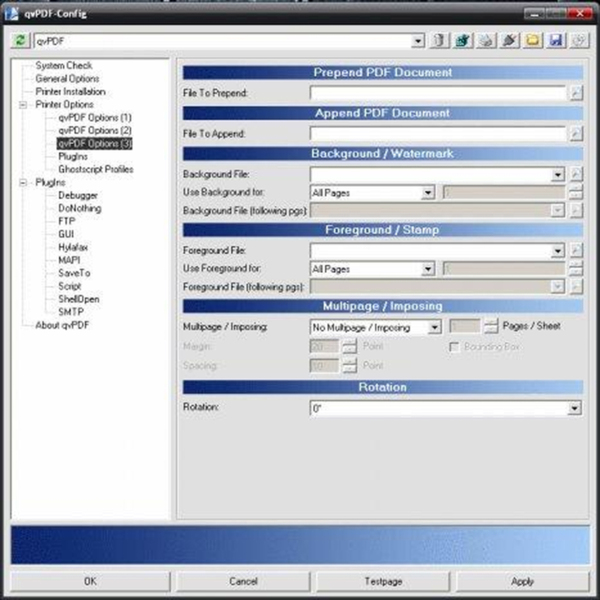
Task: Browse for File To Prepend
Action: [x=576, y=93]
